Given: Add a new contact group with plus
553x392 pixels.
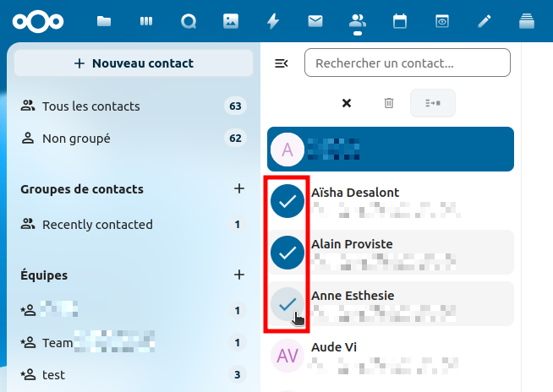Looking at the screenshot, I should [x=239, y=189].
